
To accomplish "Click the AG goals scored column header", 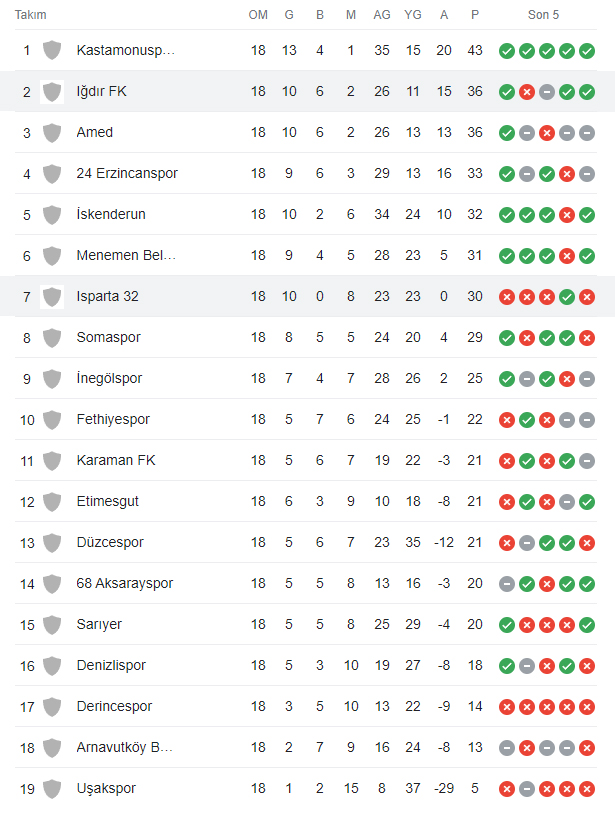I will pos(382,15).
